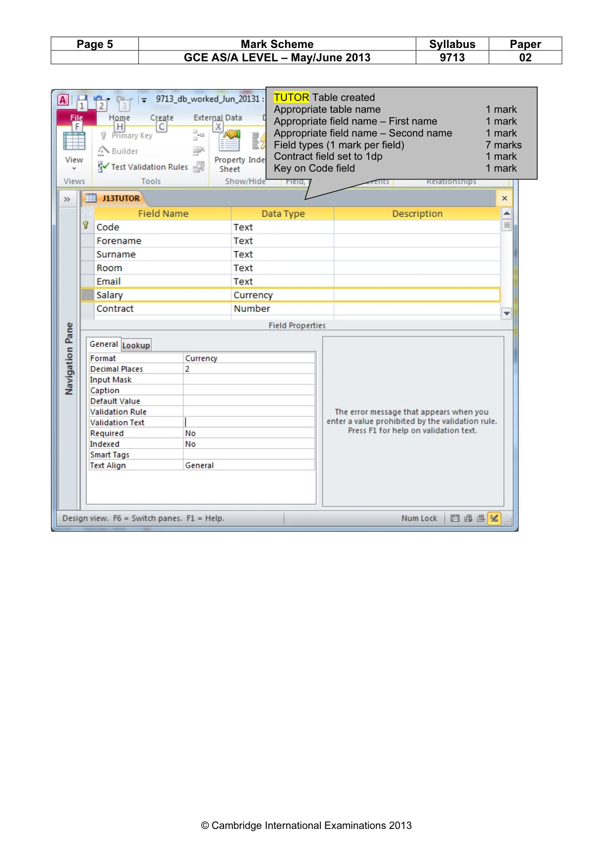Click the Primary Key icon in Tools

103,136
